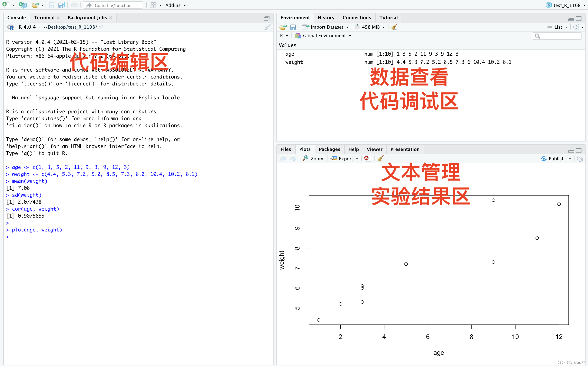Open the Publish dropdown arrow
The height and width of the screenshot is (366, 588).
(570, 159)
